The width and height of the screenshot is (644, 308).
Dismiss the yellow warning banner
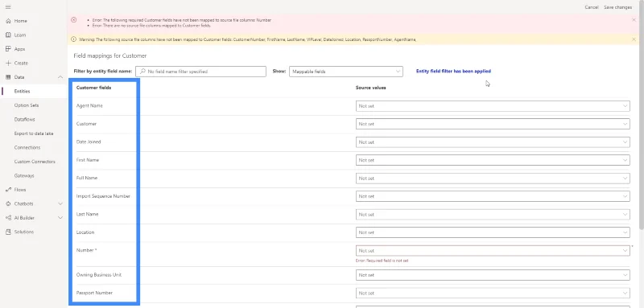[x=634, y=39]
